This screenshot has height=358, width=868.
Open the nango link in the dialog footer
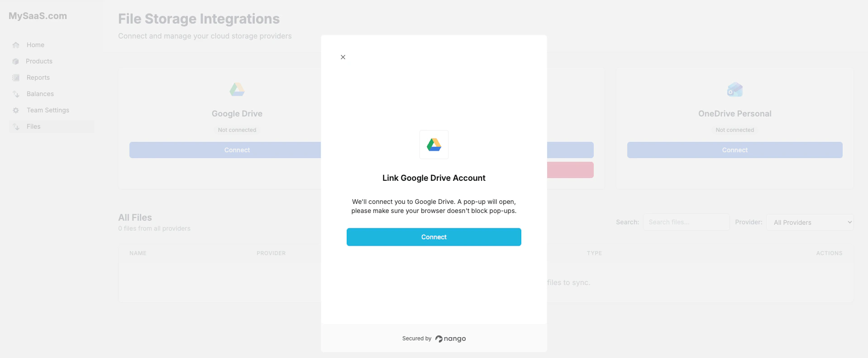pyautogui.click(x=451, y=339)
